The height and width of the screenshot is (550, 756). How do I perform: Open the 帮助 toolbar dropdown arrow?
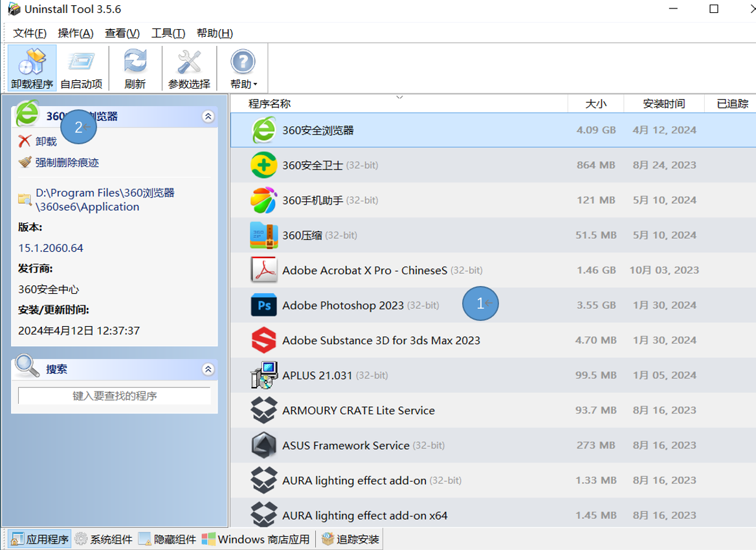pyautogui.click(x=256, y=85)
